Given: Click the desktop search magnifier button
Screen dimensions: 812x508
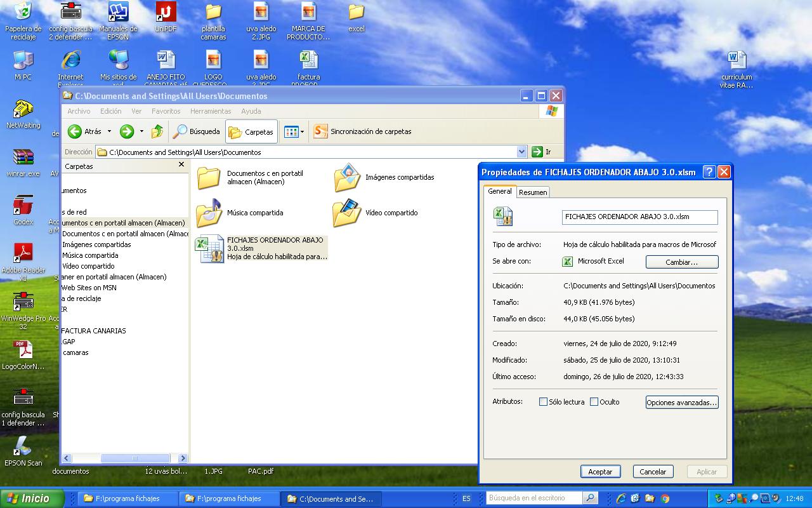Looking at the screenshot, I should tap(590, 498).
